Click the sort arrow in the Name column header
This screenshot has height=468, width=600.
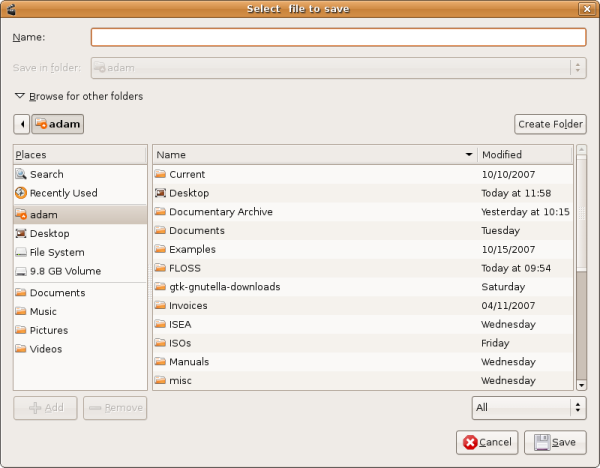click(469, 155)
